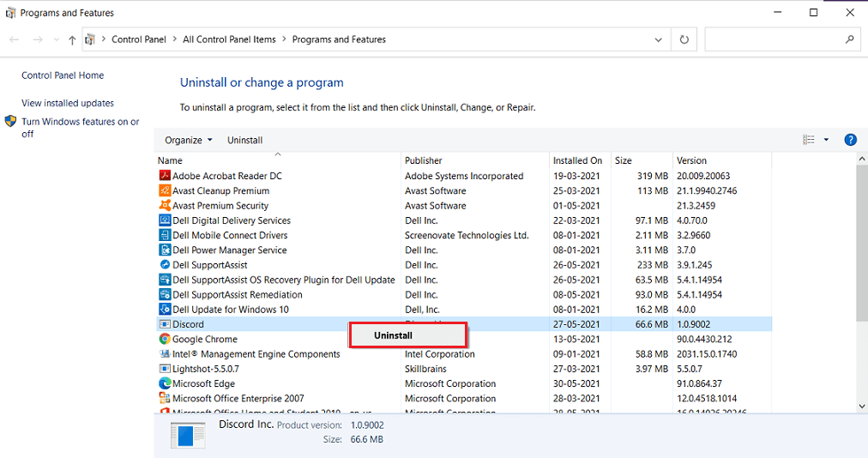
Task: Select Dell SupportAssist Remediation row
Action: 464,295
